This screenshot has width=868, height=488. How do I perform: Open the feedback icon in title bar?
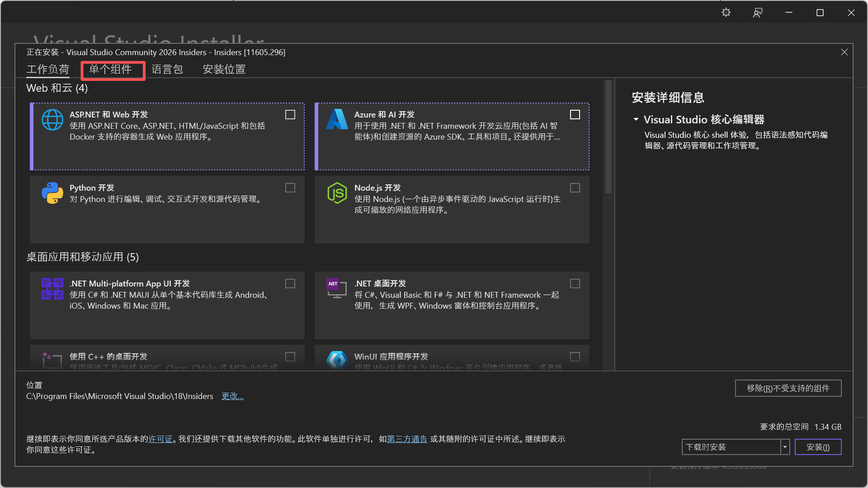758,13
